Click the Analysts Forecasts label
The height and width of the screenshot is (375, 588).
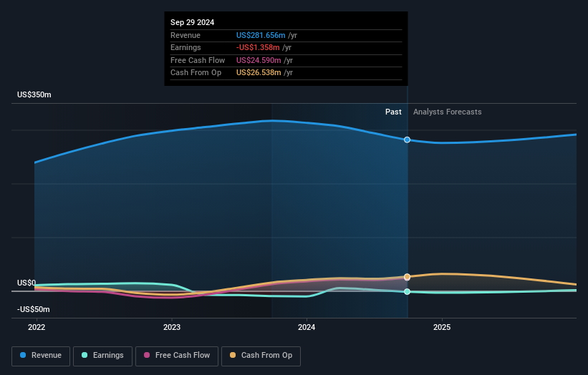[x=448, y=112]
